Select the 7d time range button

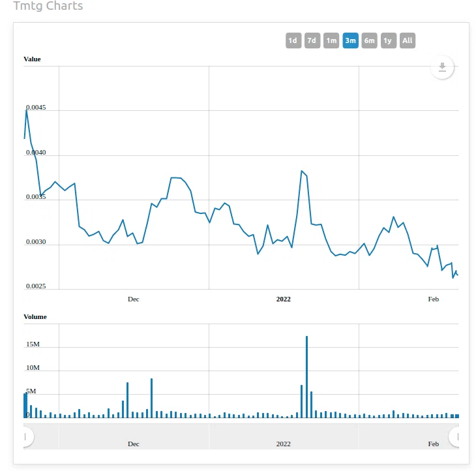coord(312,40)
